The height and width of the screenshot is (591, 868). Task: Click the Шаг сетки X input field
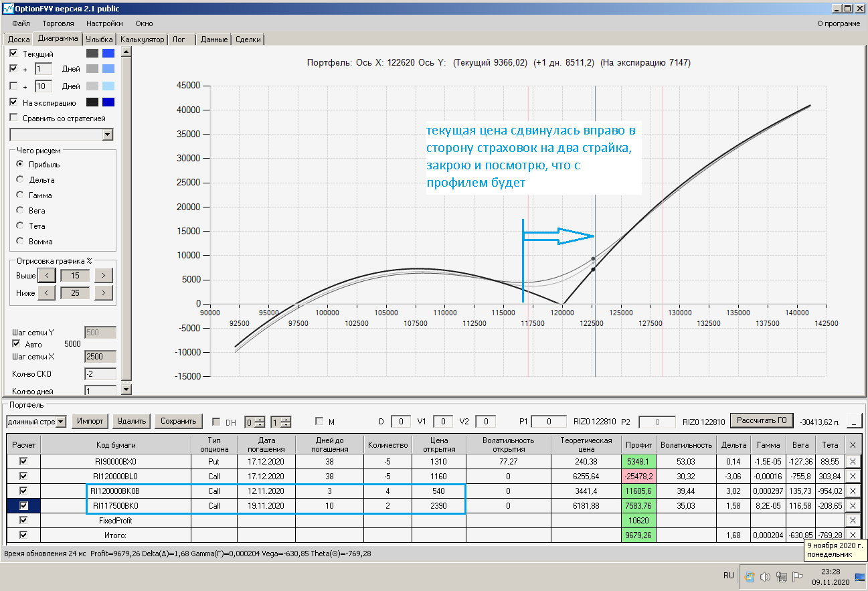pos(100,357)
